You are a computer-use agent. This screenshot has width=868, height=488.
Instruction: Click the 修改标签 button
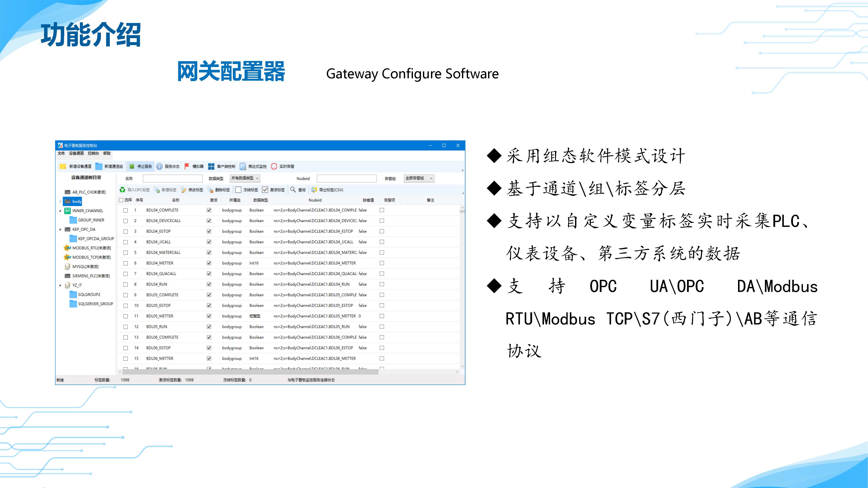pyautogui.click(x=192, y=190)
